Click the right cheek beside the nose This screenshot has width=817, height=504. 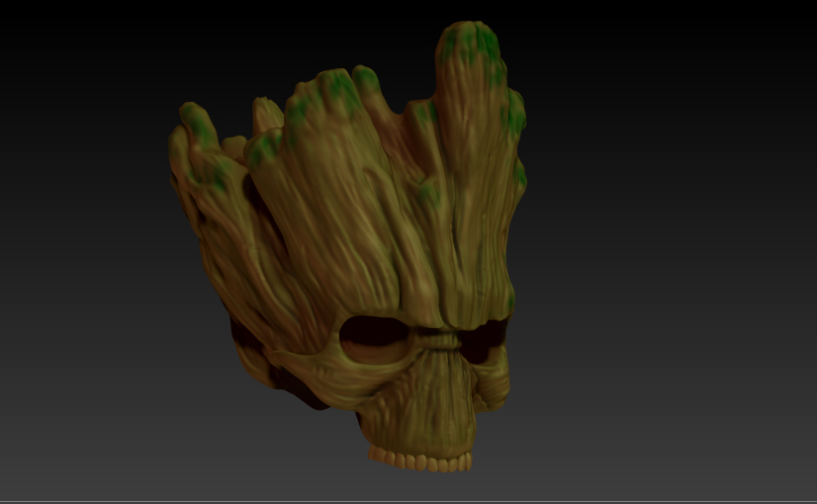pyautogui.click(x=490, y=380)
